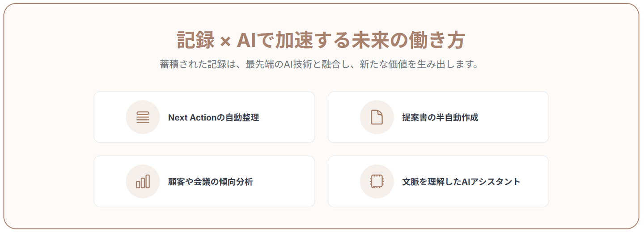Click the subtitle starting with '蓄積された記録は'
Image resolution: width=644 pixels, height=233 pixels.
click(x=319, y=64)
